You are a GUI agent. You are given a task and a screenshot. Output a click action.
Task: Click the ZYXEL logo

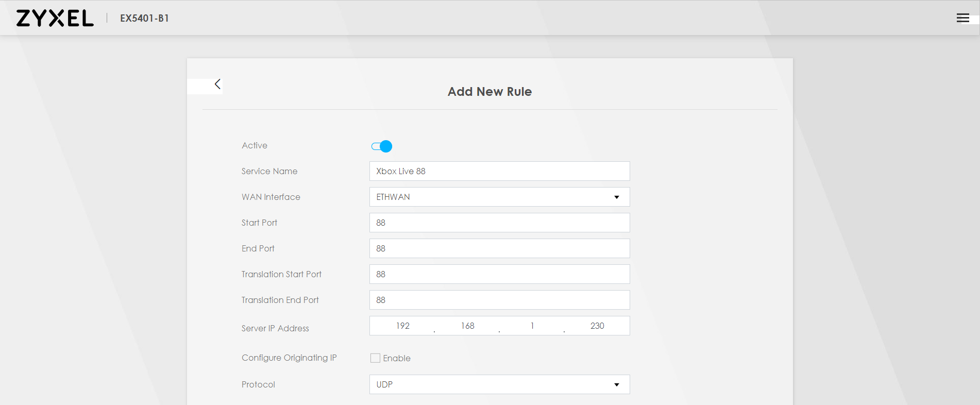55,19
